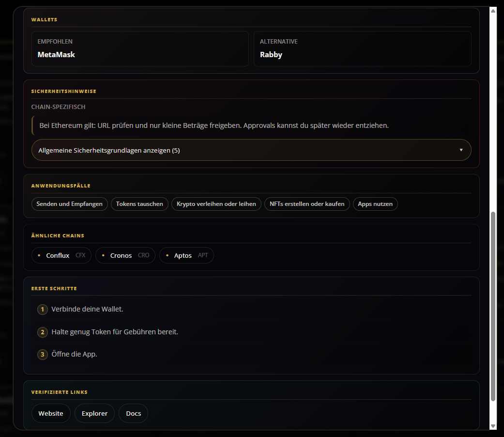Click the Senden und Empfangen chip
The image size is (504, 437).
point(69,204)
